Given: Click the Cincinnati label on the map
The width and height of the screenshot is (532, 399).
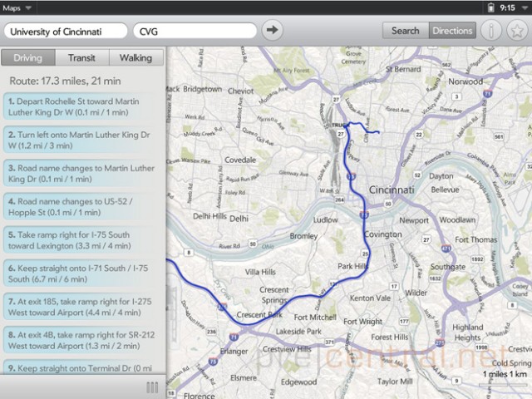Looking at the screenshot, I should [392, 190].
